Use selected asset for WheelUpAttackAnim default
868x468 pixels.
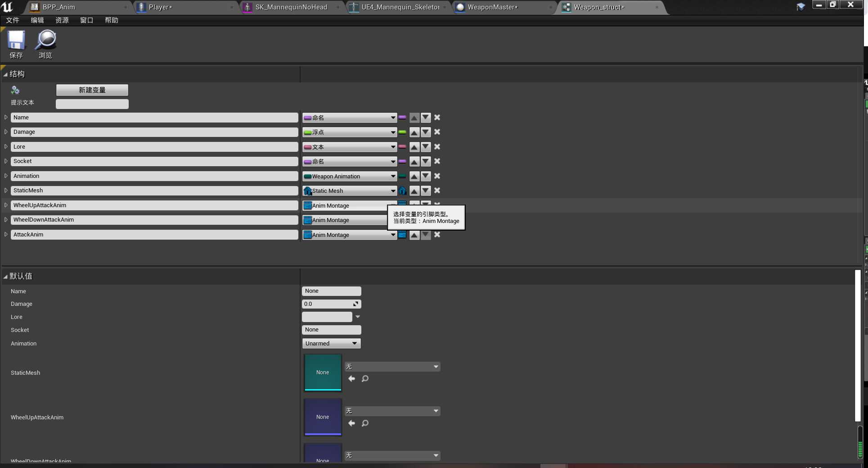352,423
